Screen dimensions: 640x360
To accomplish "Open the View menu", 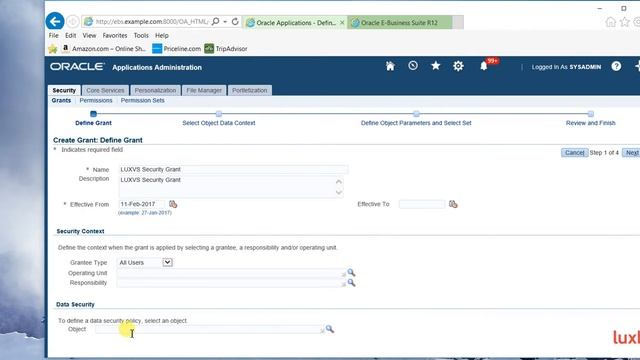I will (89, 36).
